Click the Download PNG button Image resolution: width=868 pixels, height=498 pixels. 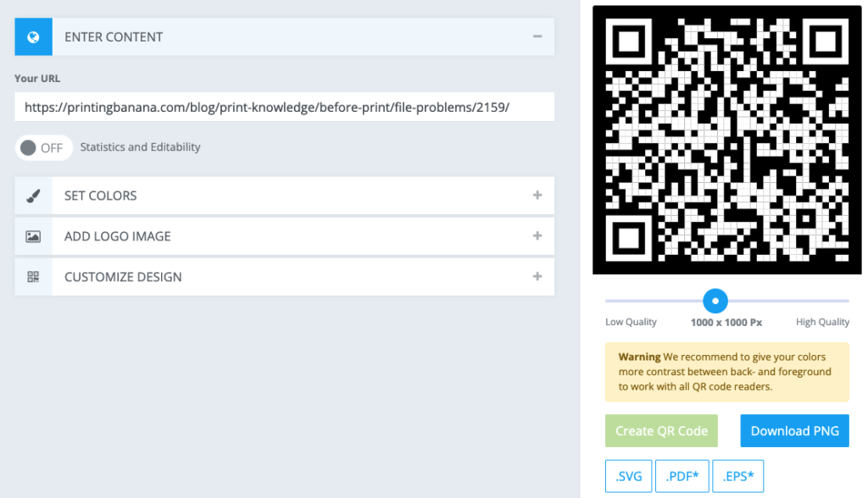tap(794, 430)
